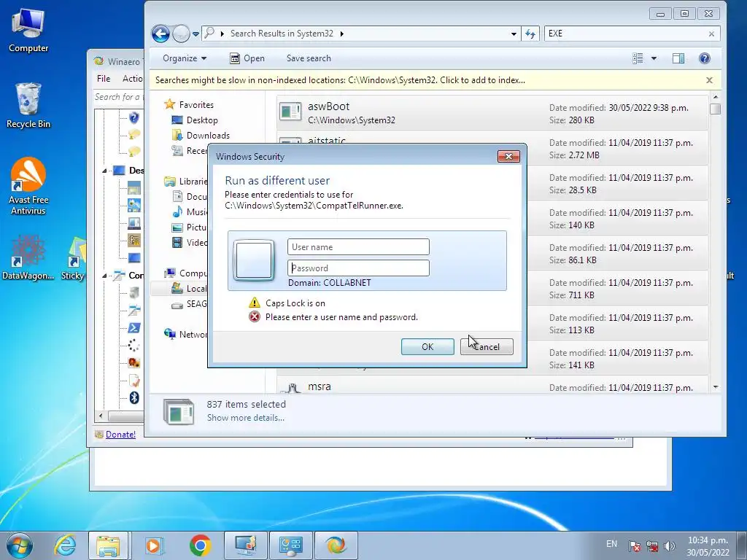This screenshot has height=560, width=747.
Task: Collapse the Desktop tree node in Winaero
Action: pyautogui.click(x=104, y=171)
